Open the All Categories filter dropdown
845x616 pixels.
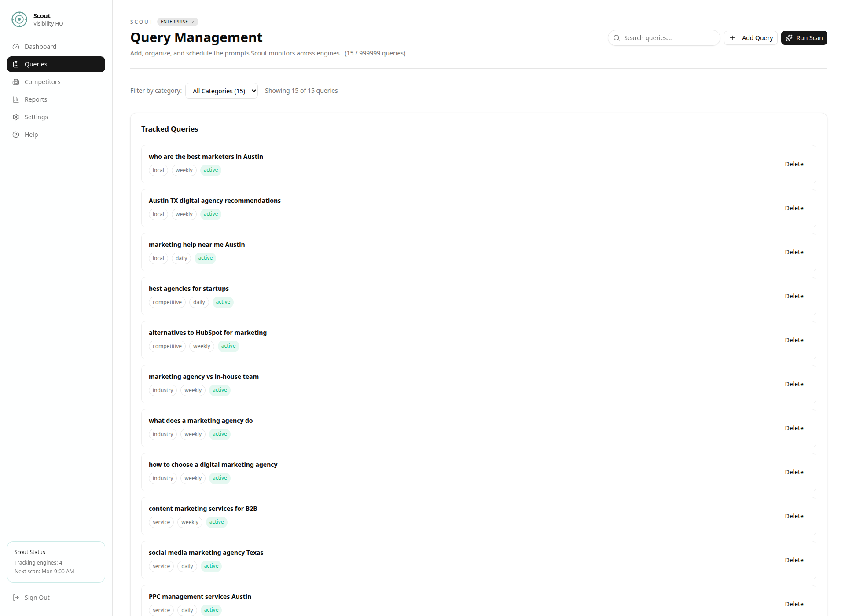click(221, 91)
